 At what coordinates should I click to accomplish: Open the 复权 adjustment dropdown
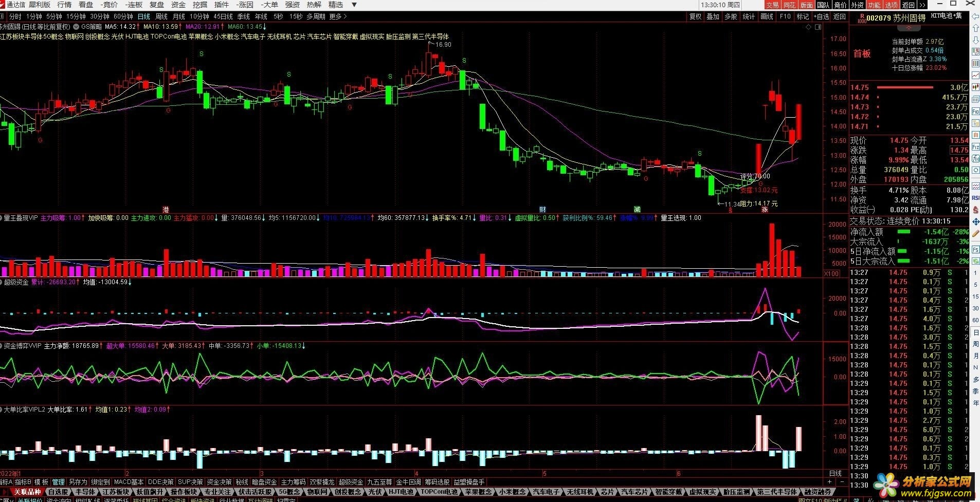coord(695,16)
